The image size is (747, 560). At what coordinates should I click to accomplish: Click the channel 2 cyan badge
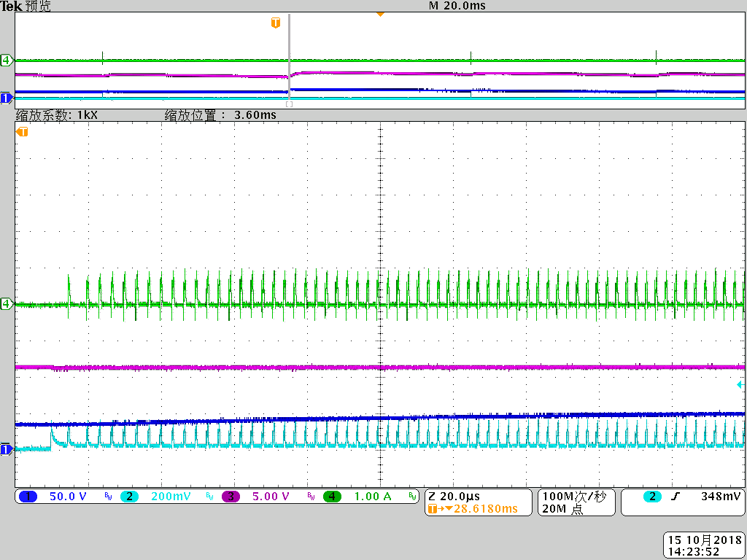coord(129,496)
